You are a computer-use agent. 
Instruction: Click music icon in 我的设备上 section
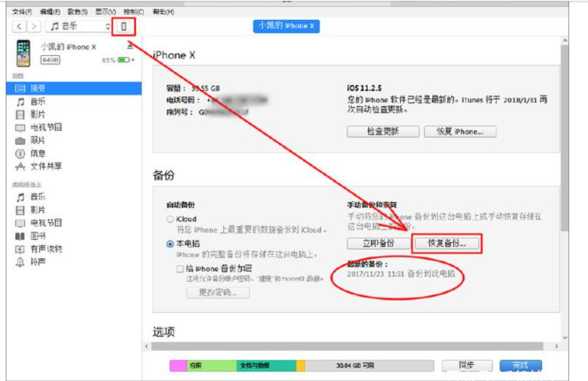[20, 197]
